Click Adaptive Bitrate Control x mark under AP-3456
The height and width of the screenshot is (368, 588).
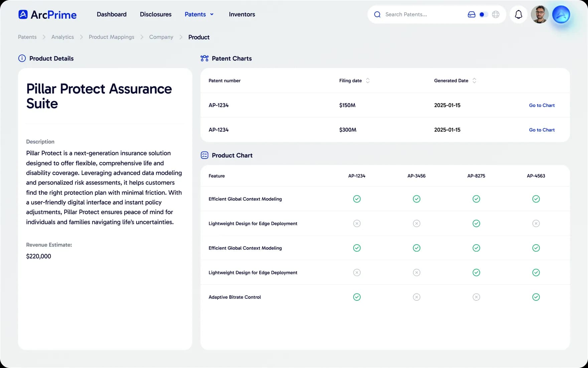[x=417, y=297]
